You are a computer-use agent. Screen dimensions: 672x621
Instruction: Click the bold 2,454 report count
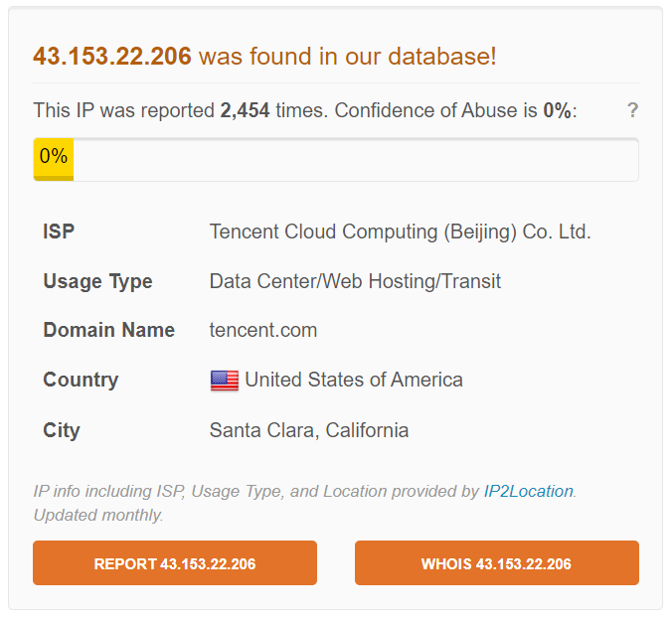(245, 110)
